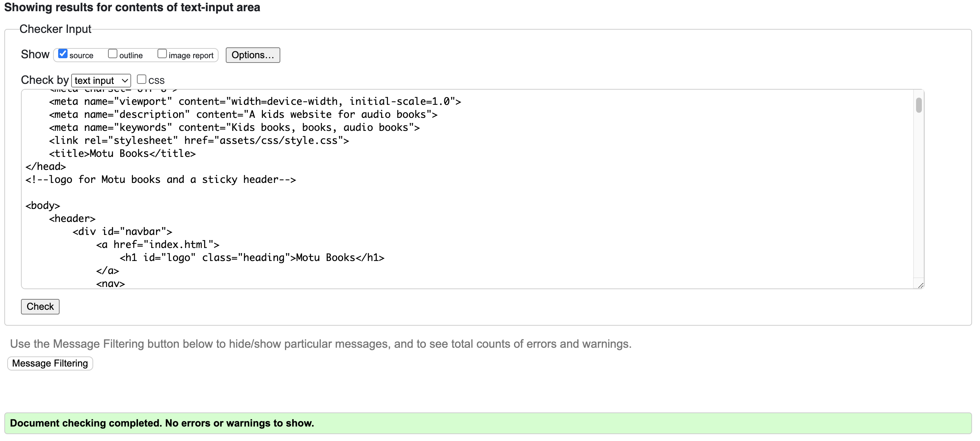Click the logo comment line in textarea

[x=160, y=179]
